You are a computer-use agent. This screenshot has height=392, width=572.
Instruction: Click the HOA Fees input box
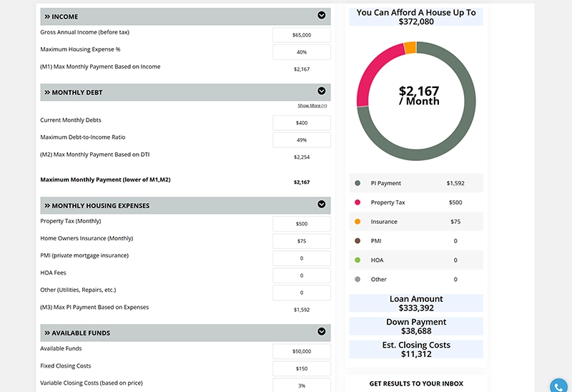point(302,275)
